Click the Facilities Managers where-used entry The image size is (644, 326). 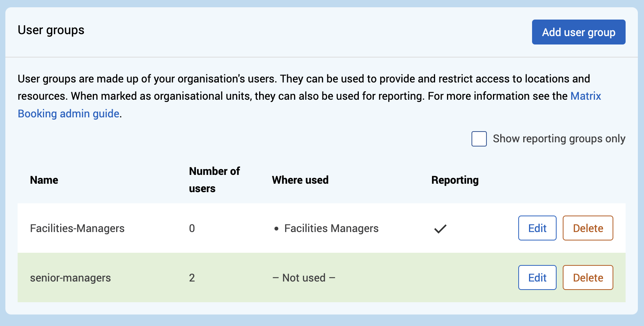point(331,229)
